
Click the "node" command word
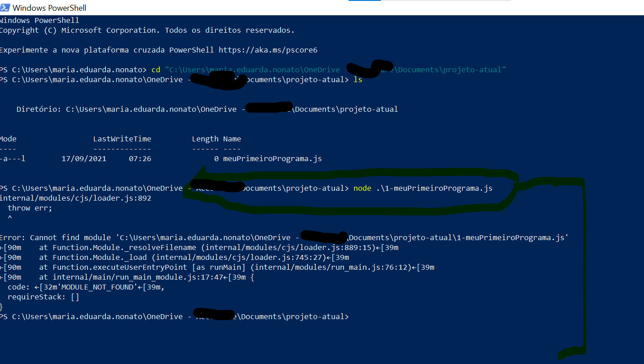click(x=362, y=189)
